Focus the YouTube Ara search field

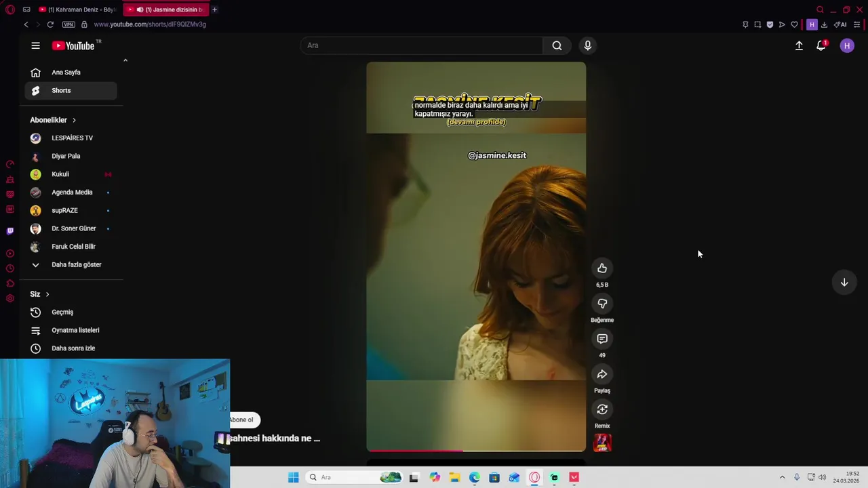click(x=422, y=45)
